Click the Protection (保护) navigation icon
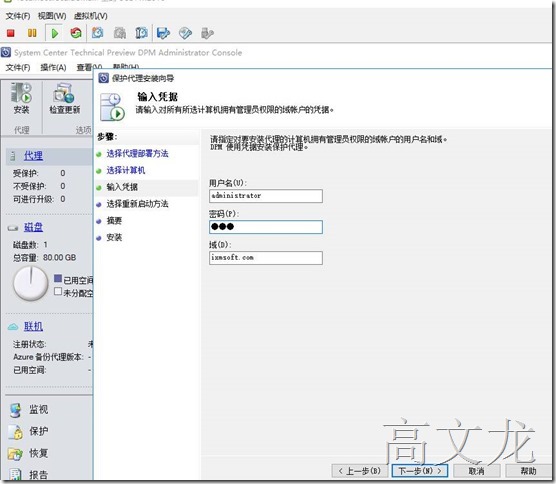 click(x=15, y=432)
